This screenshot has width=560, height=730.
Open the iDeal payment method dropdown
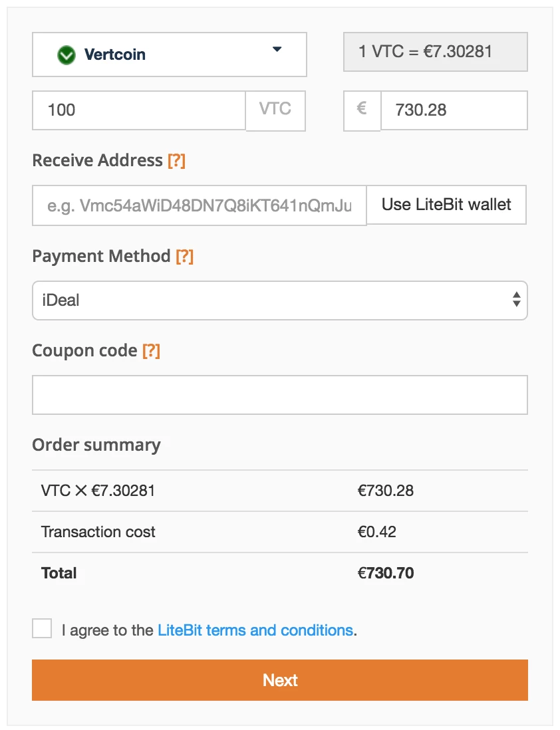(279, 301)
